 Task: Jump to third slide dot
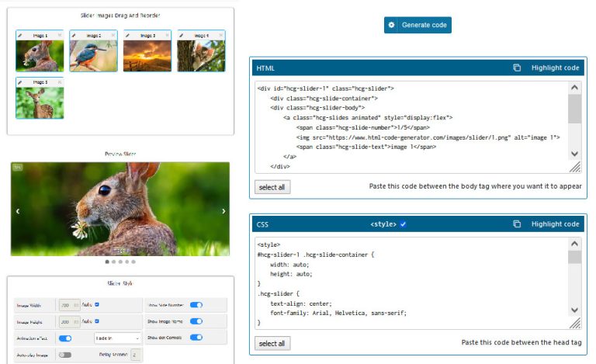pyautogui.click(x=120, y=262)
